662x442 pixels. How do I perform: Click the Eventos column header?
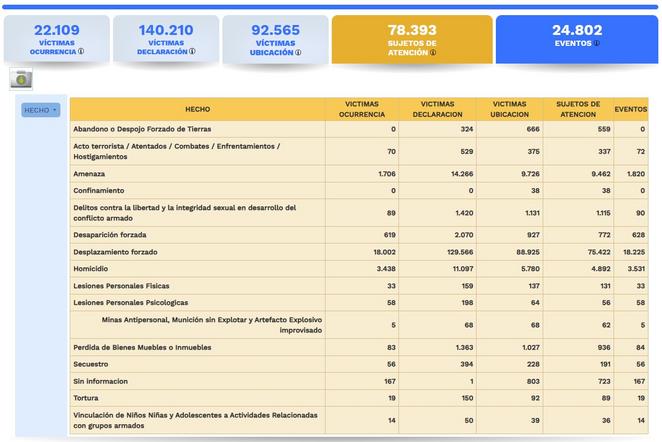point(630,109)
